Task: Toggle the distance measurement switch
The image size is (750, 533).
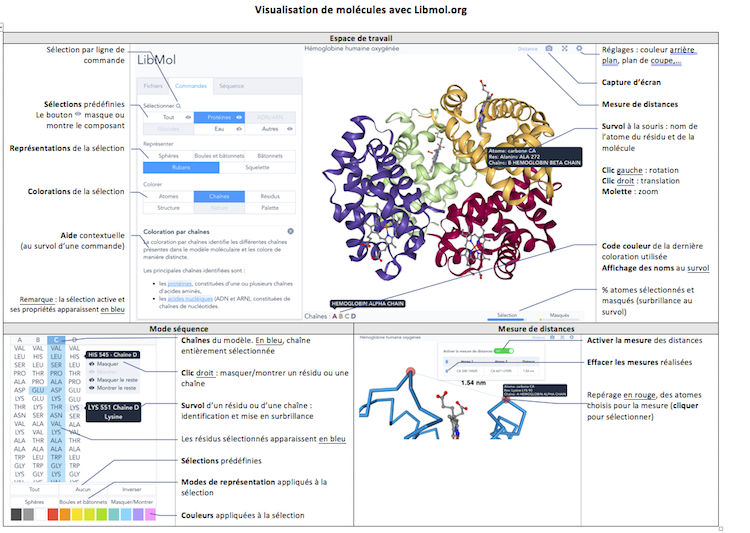Action: [x=506, y=350]
